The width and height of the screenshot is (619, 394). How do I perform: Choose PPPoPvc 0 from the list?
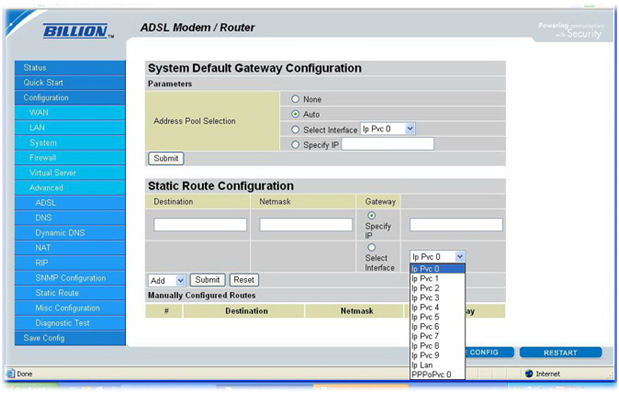pyautogui.click(x=437, y=375)
